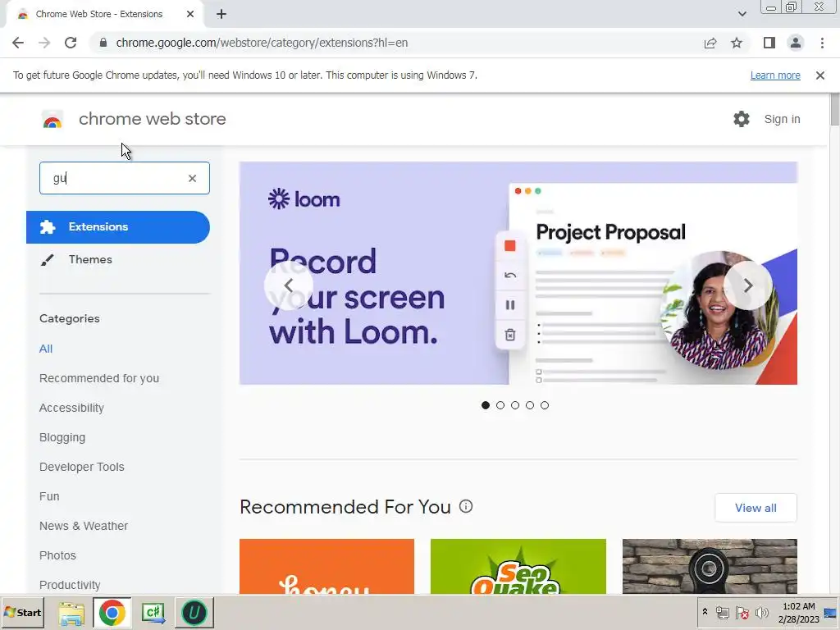The width and height of the screenshot is (840, 630).
Task: Click View all recommendations
Action: coord(756,508)
